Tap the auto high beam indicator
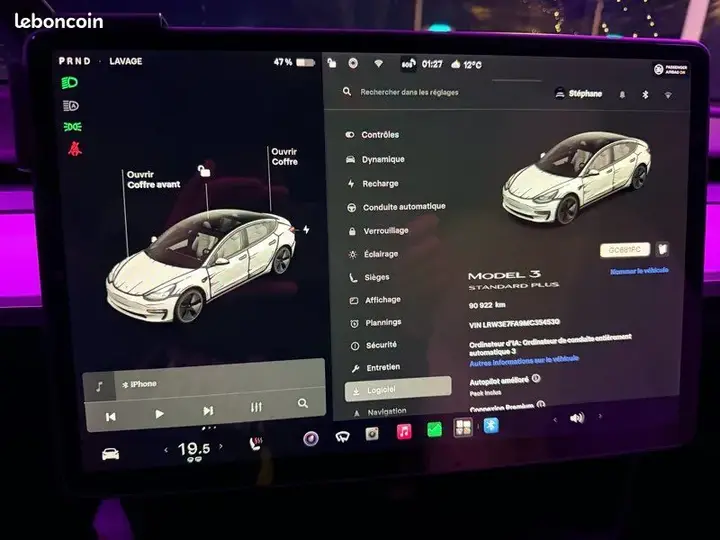Screen dimensions: 720x540 click(x=71, y=106)
